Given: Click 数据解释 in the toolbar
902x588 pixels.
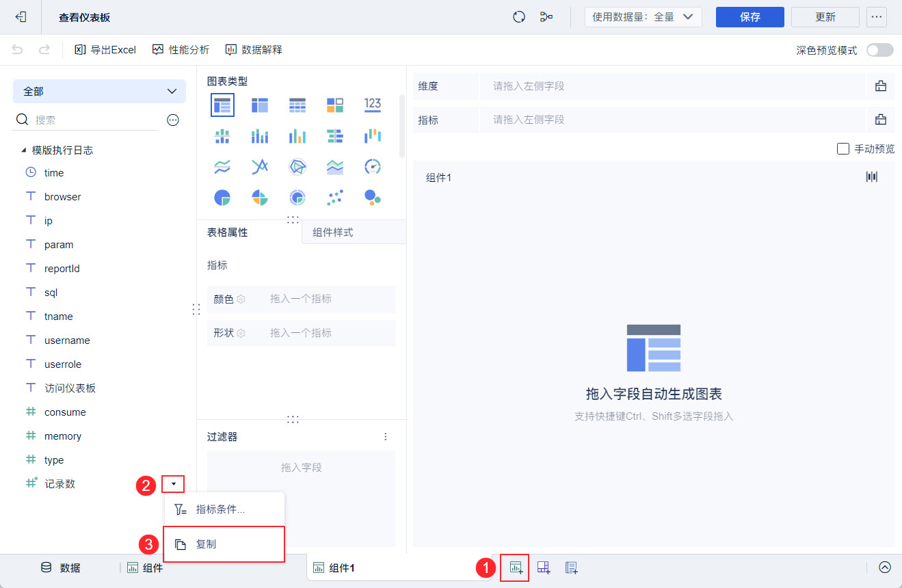Looking at the screenshot, I should point(254,50).
